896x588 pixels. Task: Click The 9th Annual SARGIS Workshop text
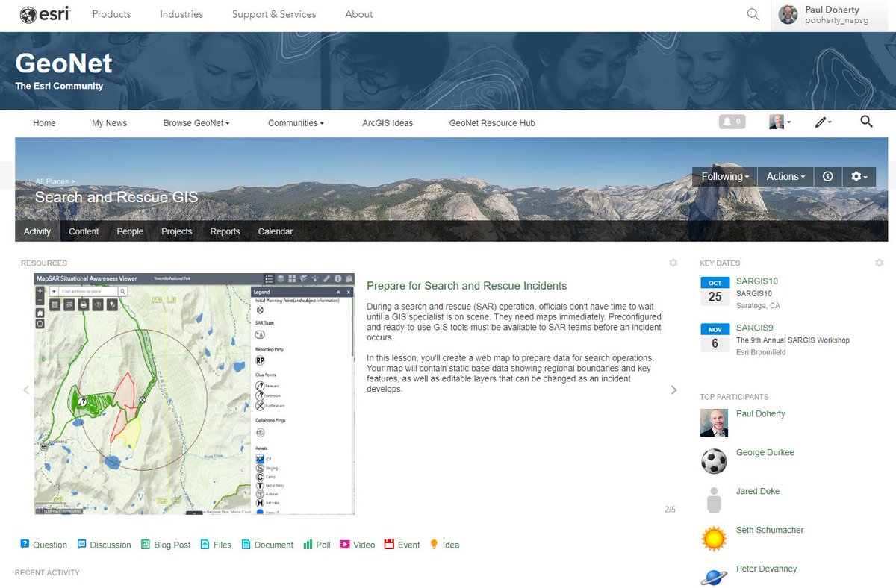point(793,340)
